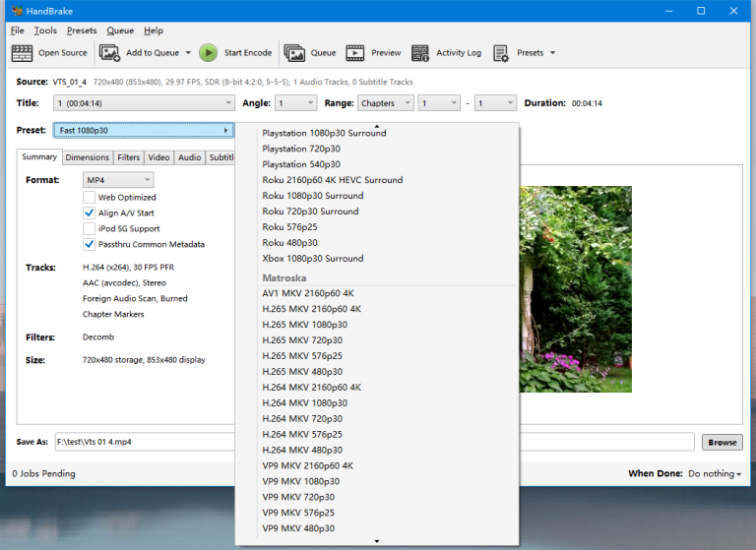The width and height of the screenshot is (756, 550).
Task: Open the Help menu
Action: (x=154, y=31)
